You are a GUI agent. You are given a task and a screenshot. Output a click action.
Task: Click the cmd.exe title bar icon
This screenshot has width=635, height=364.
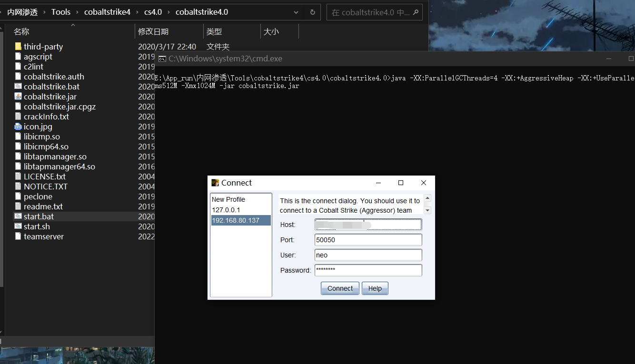click(x=162, y=59)
